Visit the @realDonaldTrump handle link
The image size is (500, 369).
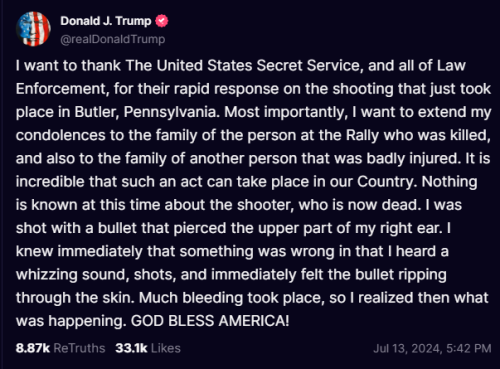click(x=113, y=39)
